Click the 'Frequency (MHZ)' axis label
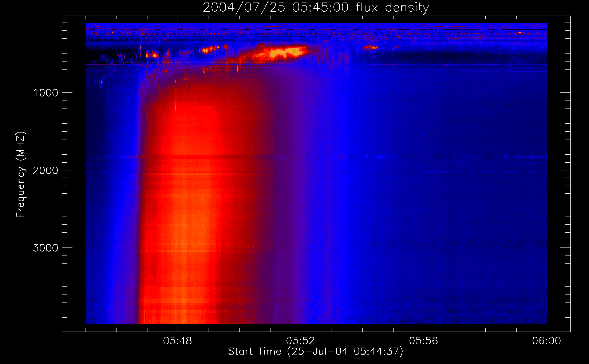Image resolution: width=589 pixels, height=364 pixels. click(21, 175)
